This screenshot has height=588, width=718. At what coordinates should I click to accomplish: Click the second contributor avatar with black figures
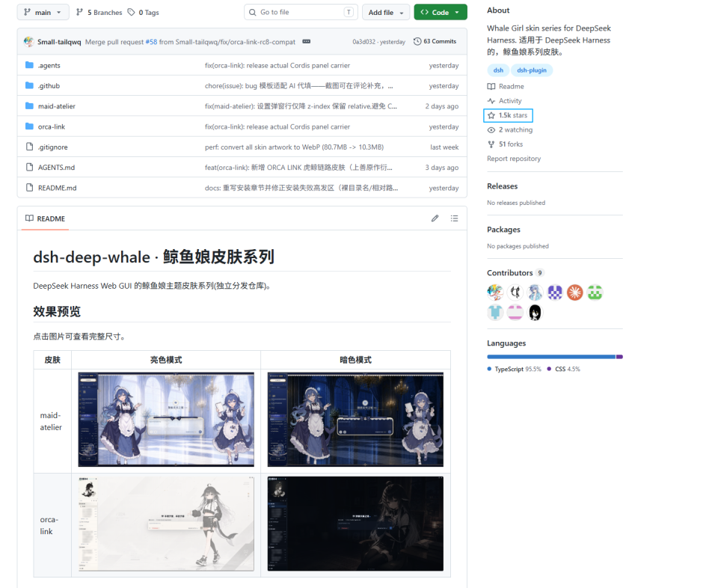click(515, 293)
